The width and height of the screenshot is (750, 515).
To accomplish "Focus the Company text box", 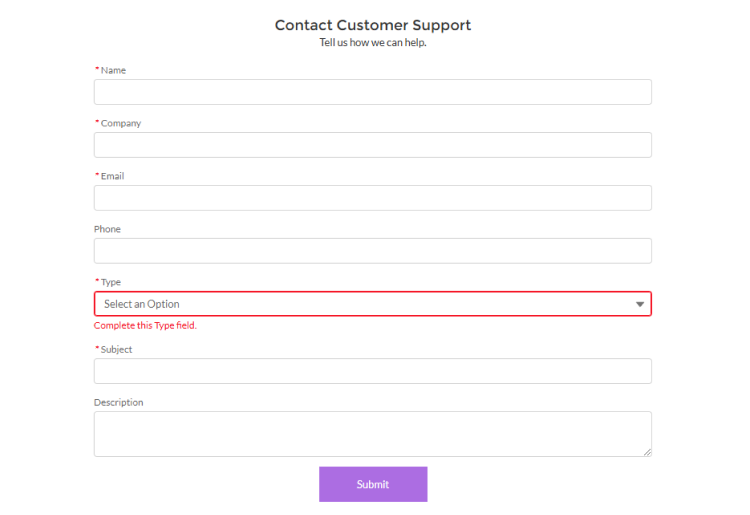I will tap(372, 145).
